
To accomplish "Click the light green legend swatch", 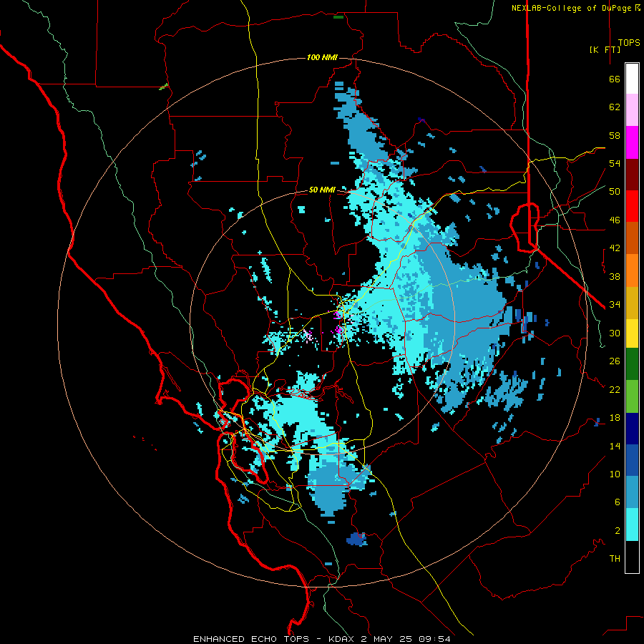I will tap(632, 396).
